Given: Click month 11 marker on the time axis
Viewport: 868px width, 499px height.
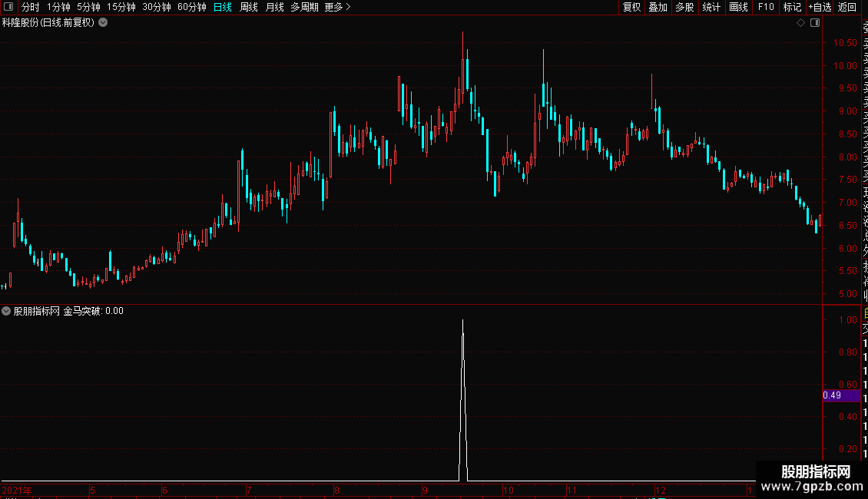Looking at the screenshot, I should point(571,490).
